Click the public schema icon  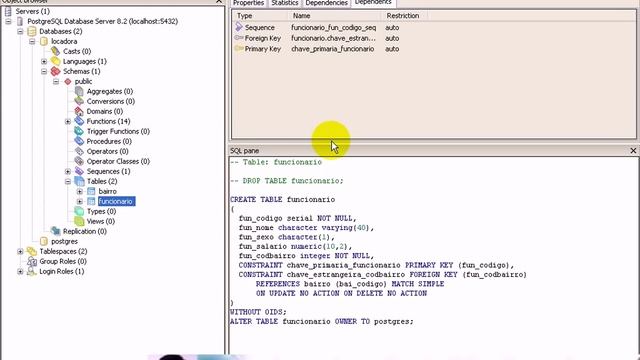pyautogui.click(x=68, y=82)
